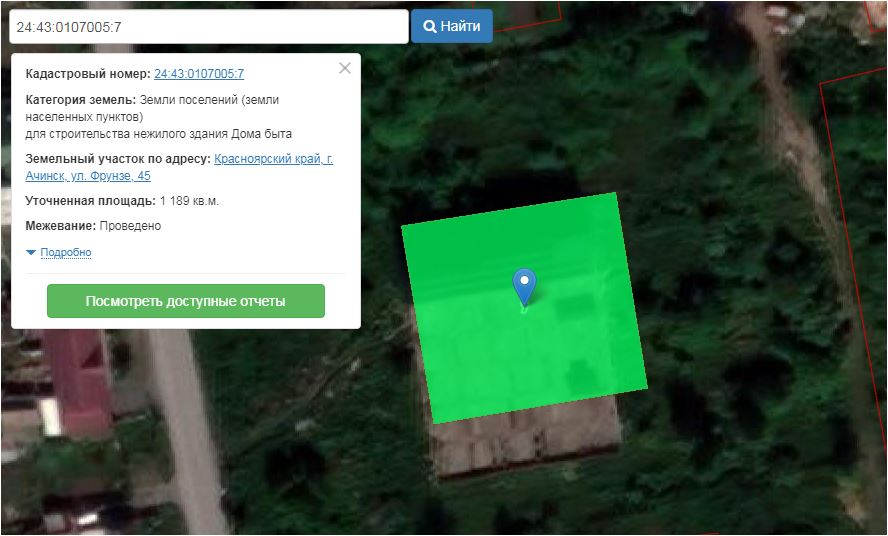This screenshot has height=536, width=888.
Task: Close the parcel info popup
Action: coord(345,68)
